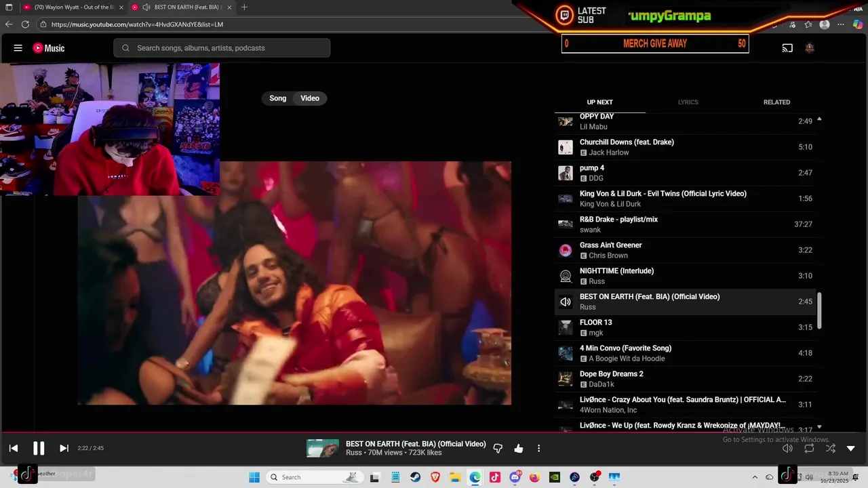The width and height of the screenshot is (868, 488).
Task: Click the NIGHTTIME (Interlude) thumbnail
Action: [x=566, y=276]
